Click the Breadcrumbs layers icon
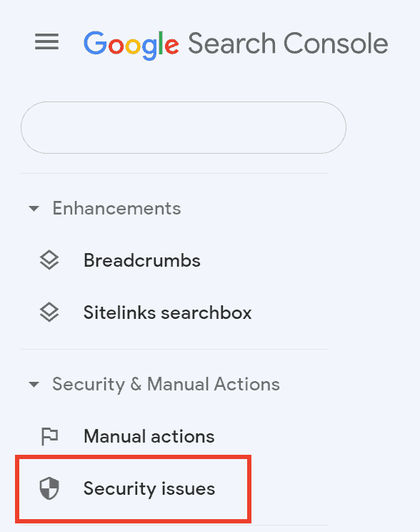This screenshot has height=532, width=420. pyautogui.click(x=49, y=260)
